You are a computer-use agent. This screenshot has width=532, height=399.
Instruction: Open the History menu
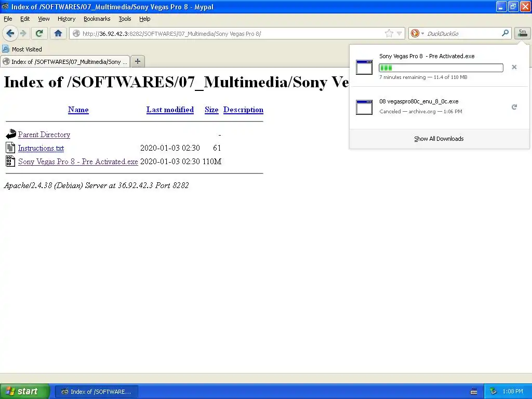pyautogui.click(x=66, y=19)
